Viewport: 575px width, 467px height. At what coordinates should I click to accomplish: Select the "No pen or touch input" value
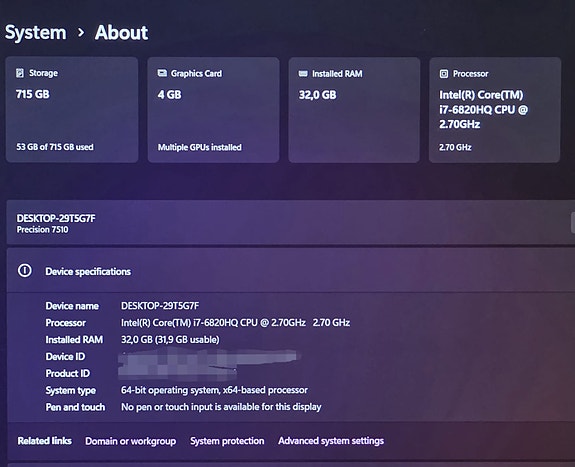[x=221, y=407]
